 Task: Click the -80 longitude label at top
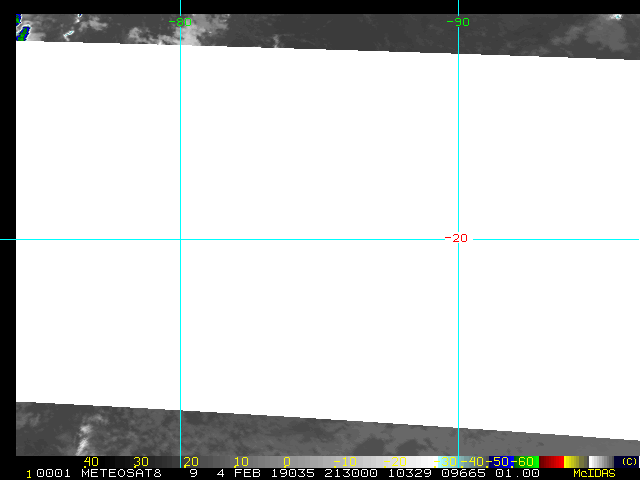point(183,21)
